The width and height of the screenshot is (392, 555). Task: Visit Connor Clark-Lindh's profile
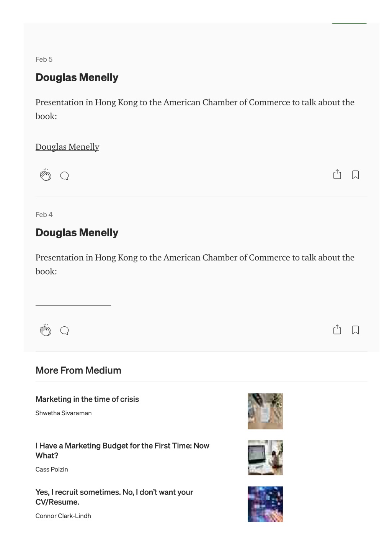point(63,516)
